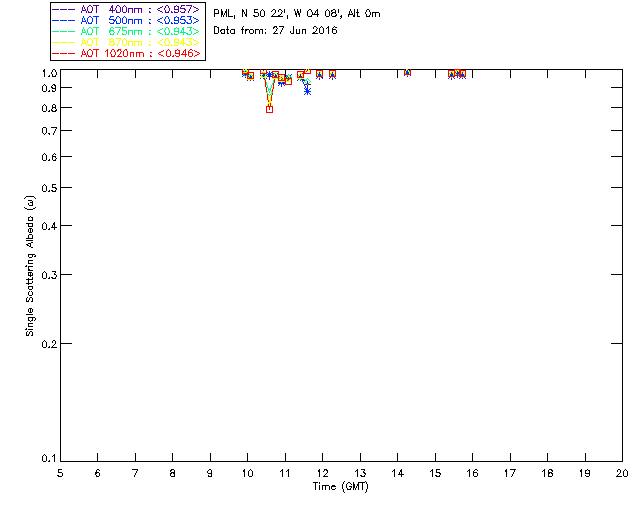
Task: Click the 'Data from: 27 Jun 2016' text
Action: coord(276,30)
